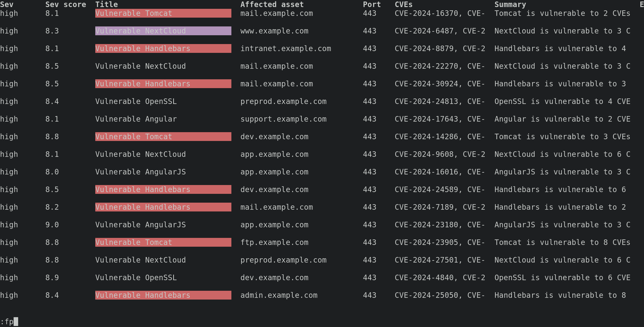This screenshot has height=327, width=644.
Task: Select the Vulnerable OpenSSL preprod.example.com row
Action: point(322,101)
